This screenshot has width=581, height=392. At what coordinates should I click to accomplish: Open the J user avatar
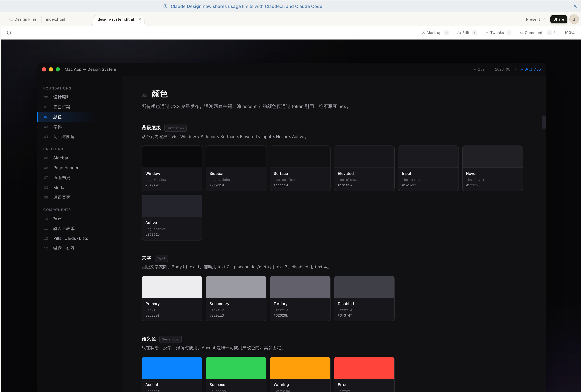(x=574, y=19)
